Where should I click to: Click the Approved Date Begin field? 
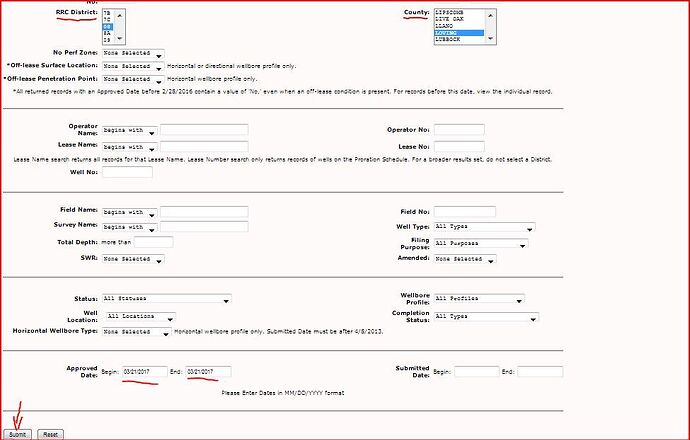pyautogui.click(x=145, y=372)
